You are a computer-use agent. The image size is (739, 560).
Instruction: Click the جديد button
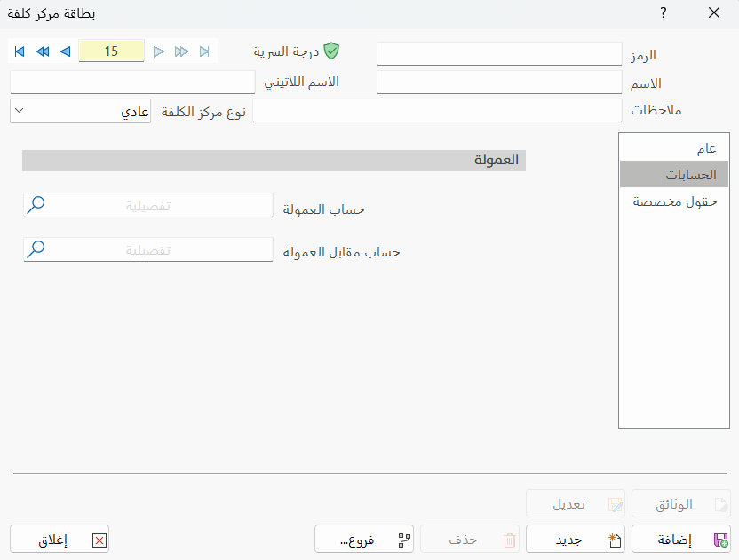575,539
